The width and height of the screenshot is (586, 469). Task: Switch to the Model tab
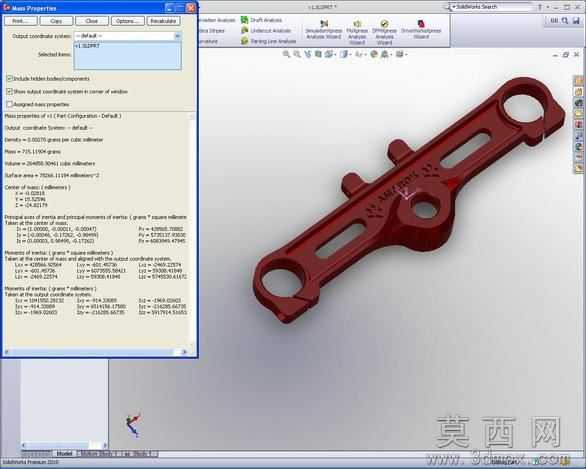[x=64, y=454]
